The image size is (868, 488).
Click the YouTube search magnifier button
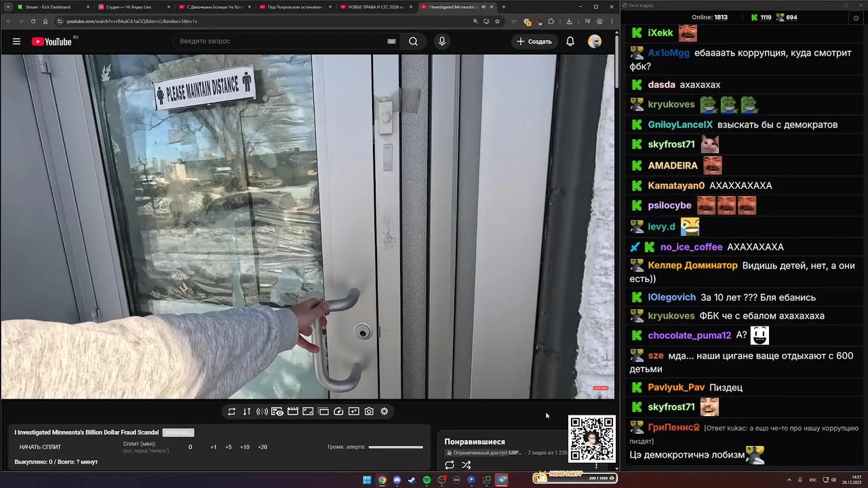(413, 41)
